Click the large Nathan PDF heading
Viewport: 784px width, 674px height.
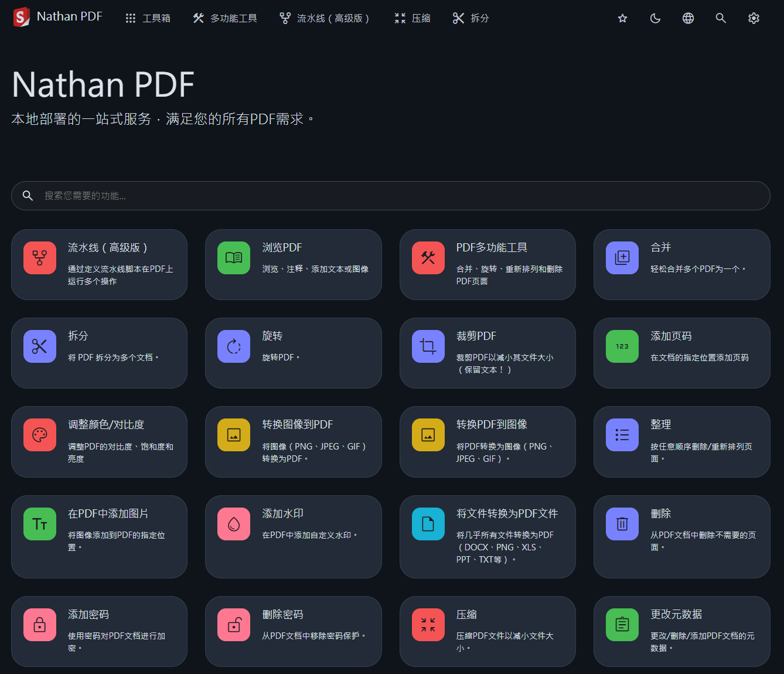coord(103,84)
